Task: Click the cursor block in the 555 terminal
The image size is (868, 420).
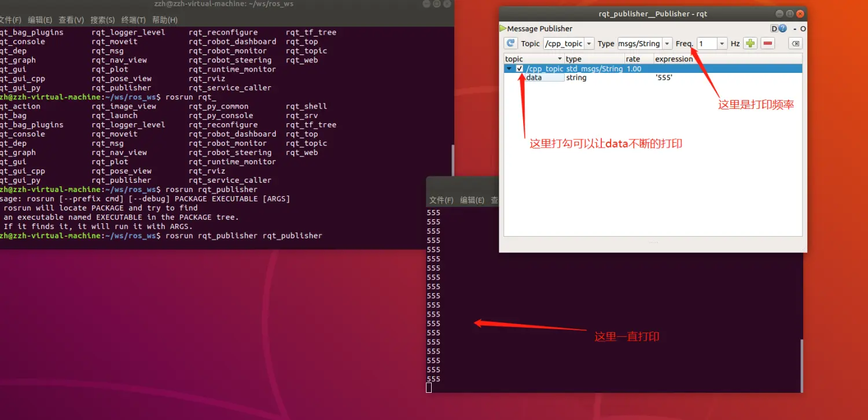Action: [x=429, y=388]
